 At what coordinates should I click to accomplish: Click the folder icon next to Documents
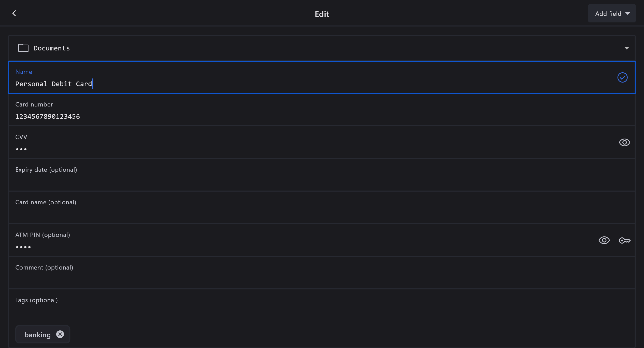tap(23, 48)
